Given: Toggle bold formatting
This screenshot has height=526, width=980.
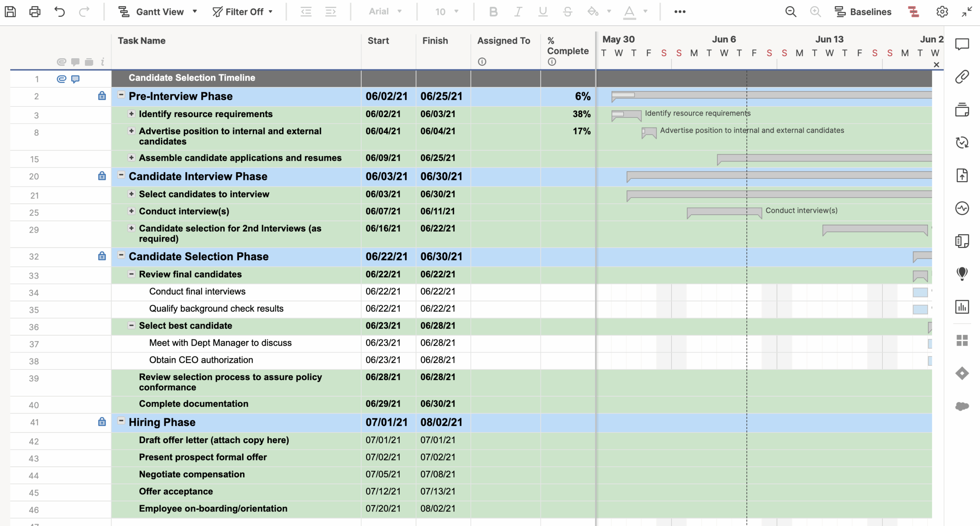Looking at the screenshot, I should click(493, 11).
